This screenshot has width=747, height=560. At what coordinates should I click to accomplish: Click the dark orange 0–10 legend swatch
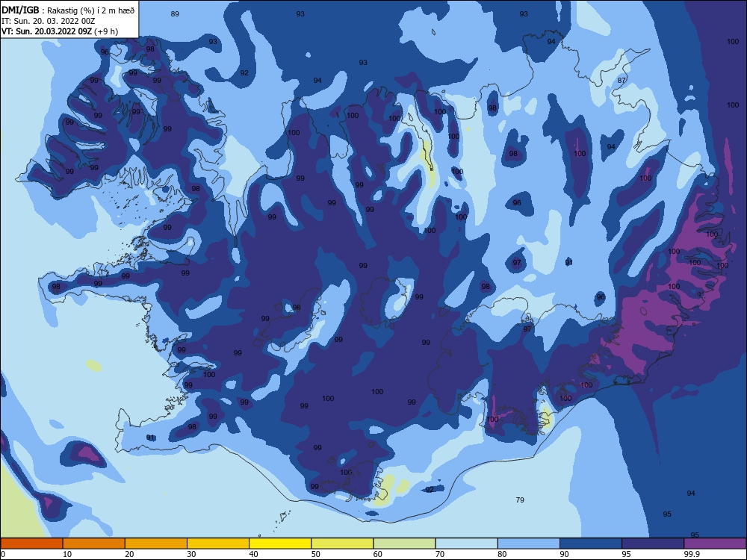click(31, 544)
